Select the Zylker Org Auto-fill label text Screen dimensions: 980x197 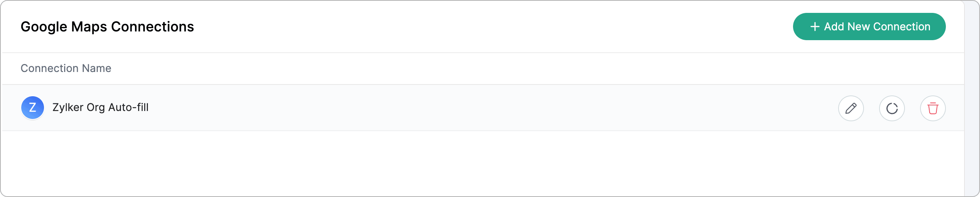pos(101,108)
